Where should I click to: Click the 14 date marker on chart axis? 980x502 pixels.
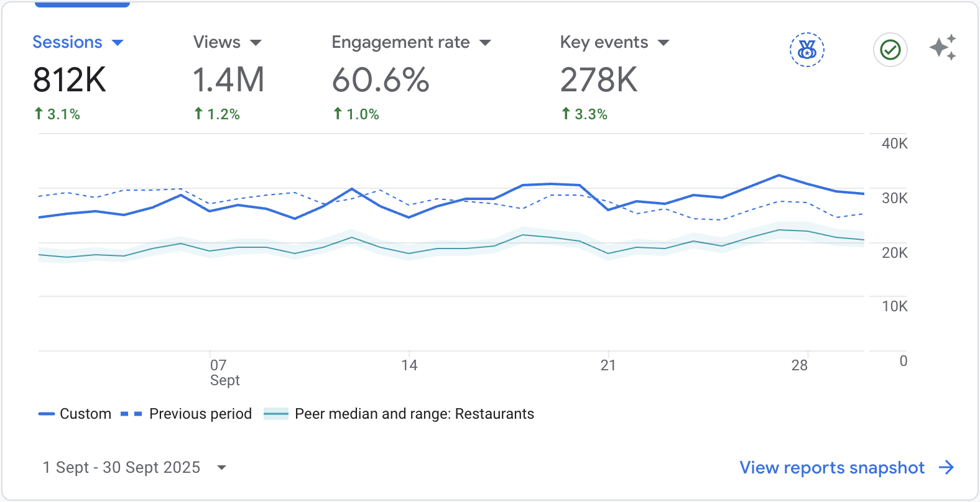[409, 365]
